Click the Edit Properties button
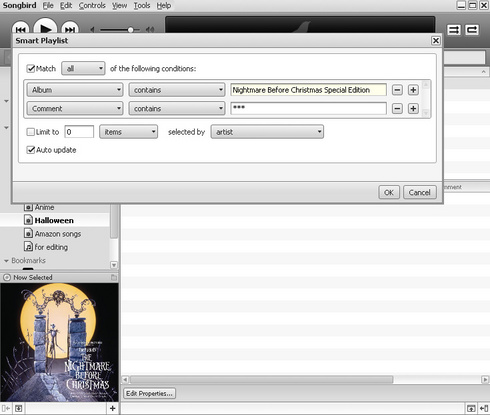The width and height of the screenshot is (490, 415). click(x=149, y=394)
